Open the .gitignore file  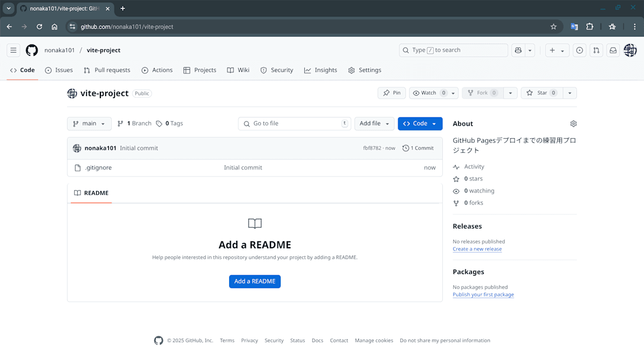pyautogui.click(x=98, y=168)
